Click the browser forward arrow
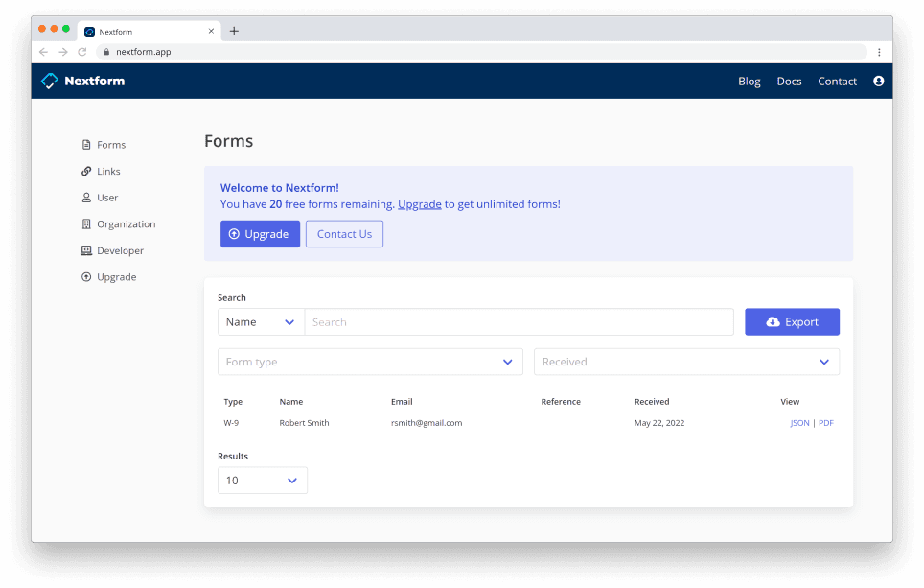 pyautogui.click(x=63, y=52)
